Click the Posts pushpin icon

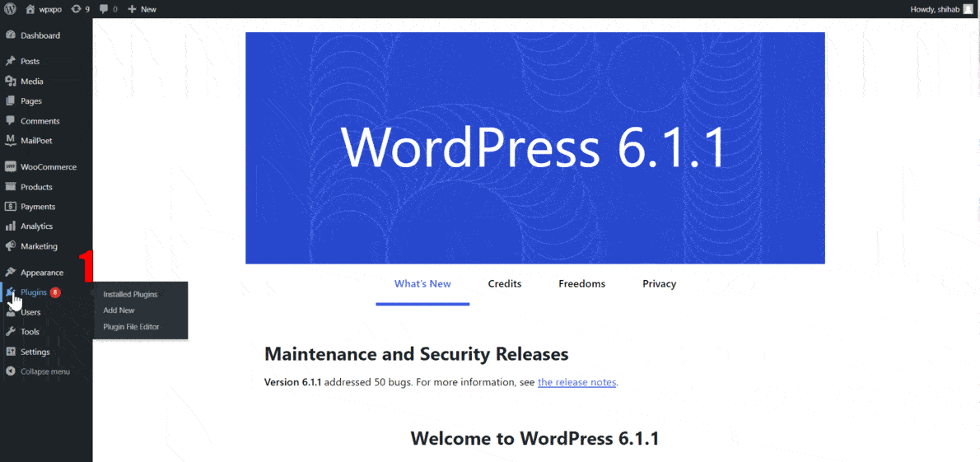(10, 61)
